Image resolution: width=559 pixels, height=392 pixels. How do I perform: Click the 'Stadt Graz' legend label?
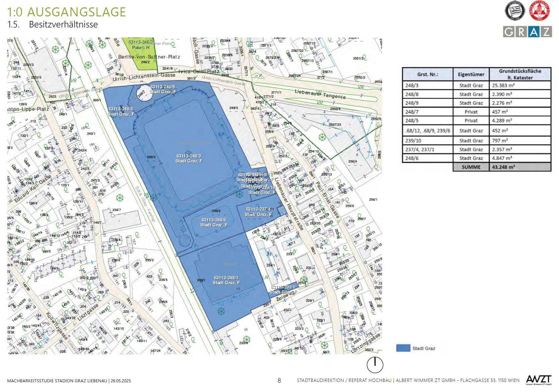coord(424,348)
